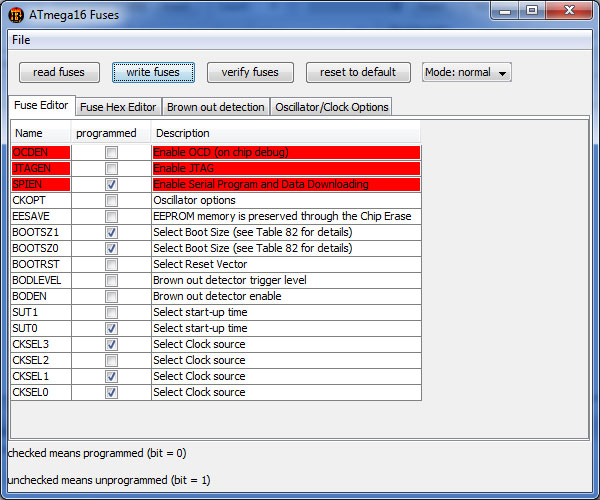Check the CKSEL2 fuse checkbox

pyautogui.click(x=111, y=360)
